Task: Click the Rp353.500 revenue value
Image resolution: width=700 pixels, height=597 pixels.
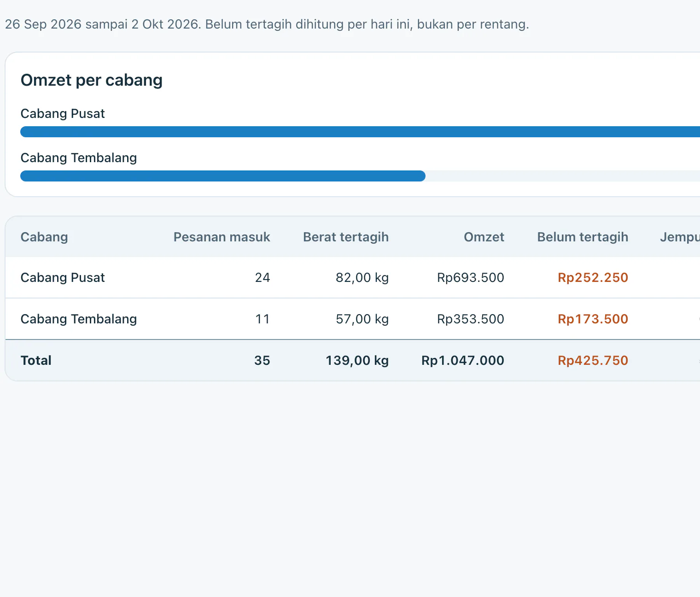Action: coord(471,319)
